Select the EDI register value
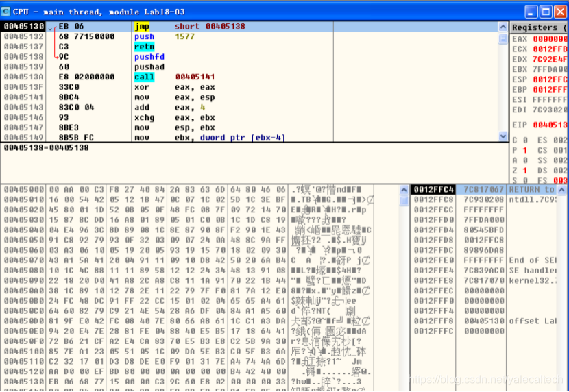This screenshot has width=569, height=392. click(x=550, y=110)
